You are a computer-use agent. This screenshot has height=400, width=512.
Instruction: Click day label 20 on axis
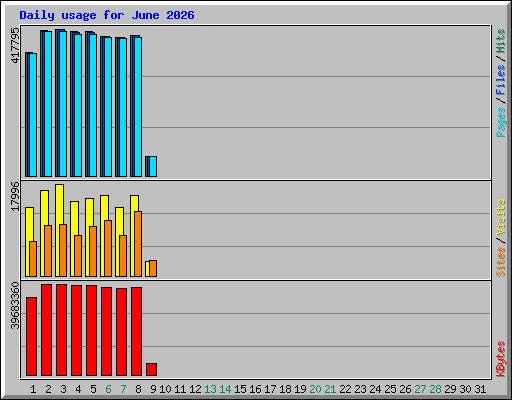pos(315,389)
